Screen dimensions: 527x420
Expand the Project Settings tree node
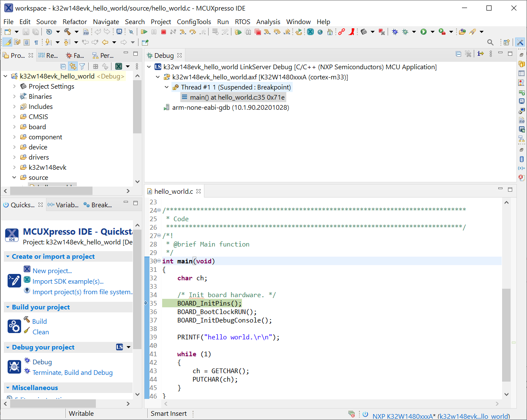[14, 87]
